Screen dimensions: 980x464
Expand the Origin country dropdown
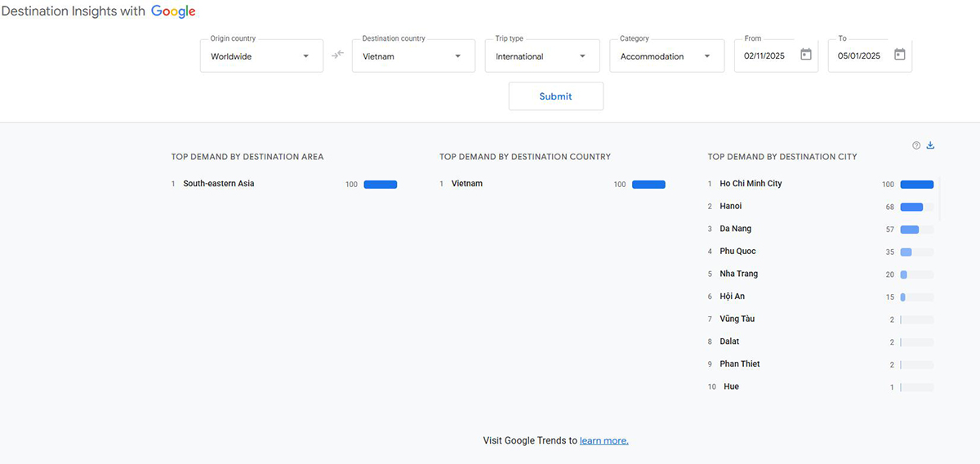(x=261, y=56)
